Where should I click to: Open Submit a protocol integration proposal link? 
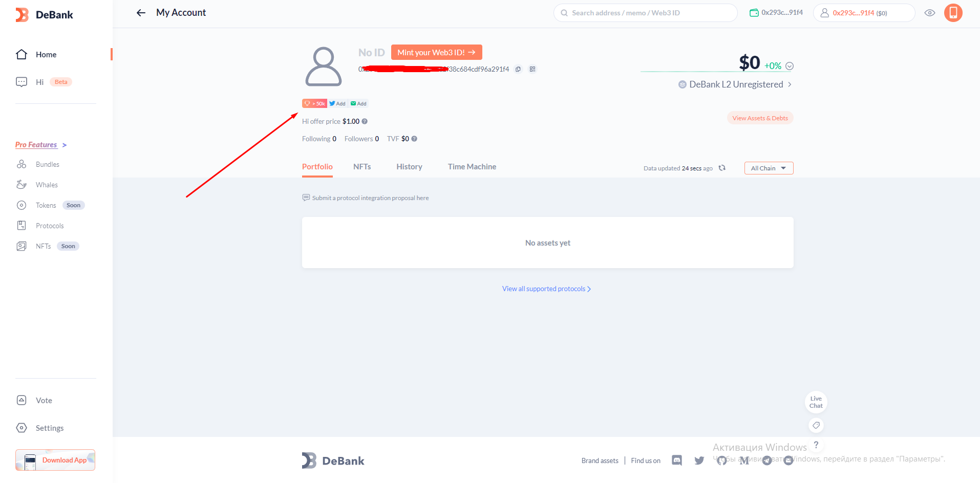366,198
